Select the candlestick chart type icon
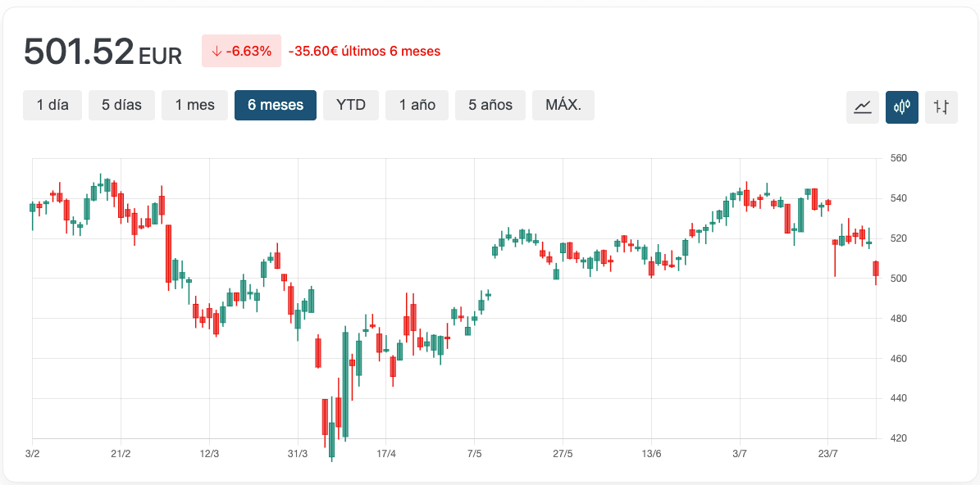Screen dimensions: 980x485 pos(902,107)
